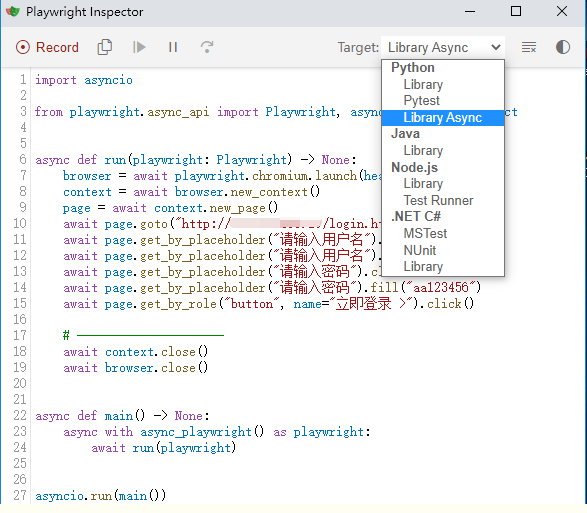The height and width of the screenshot is (513, 587).
Task: Maximize the Playwright Inspector window
Action: click(516, 12)
